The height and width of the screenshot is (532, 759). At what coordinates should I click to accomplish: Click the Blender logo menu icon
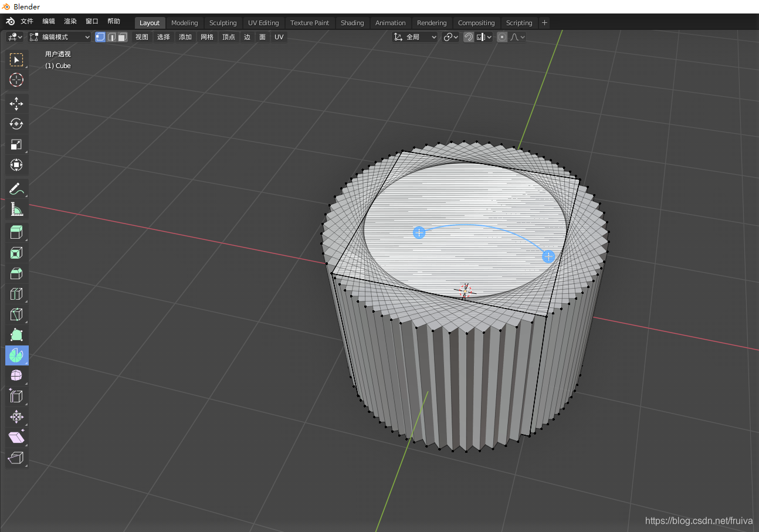click(10, 21)
